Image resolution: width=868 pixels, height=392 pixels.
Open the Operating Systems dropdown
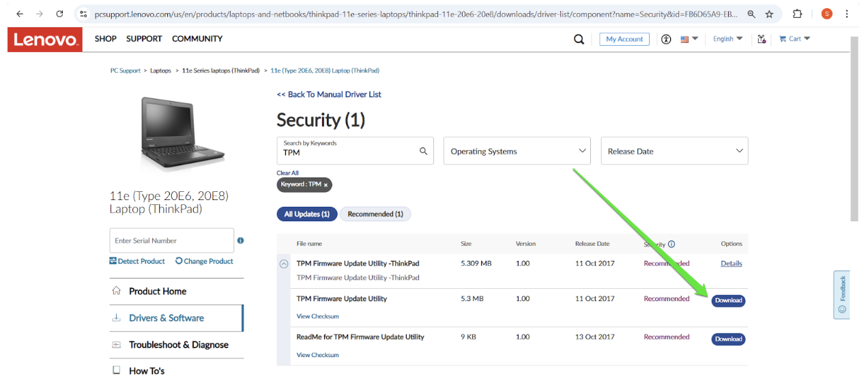517,151
